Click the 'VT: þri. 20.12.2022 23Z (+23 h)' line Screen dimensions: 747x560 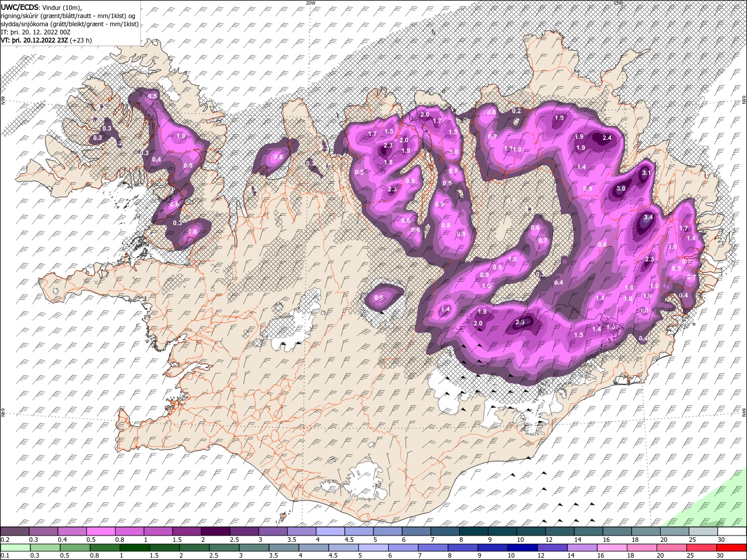(46, 40)
